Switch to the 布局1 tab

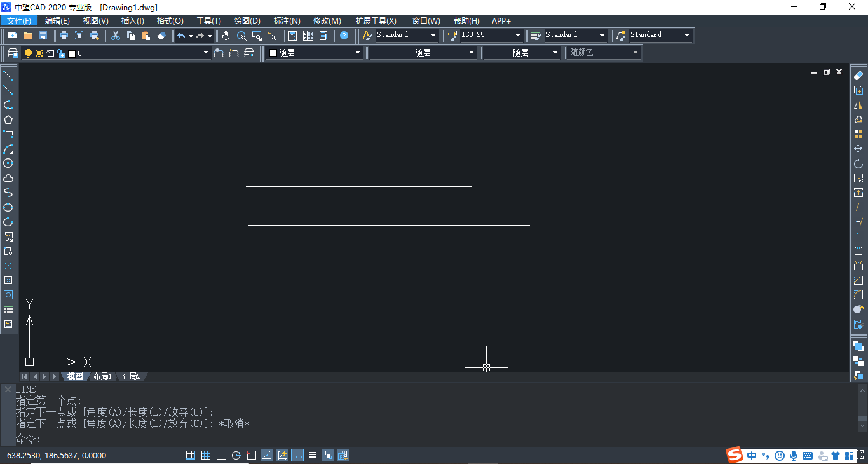coord(102,376)
